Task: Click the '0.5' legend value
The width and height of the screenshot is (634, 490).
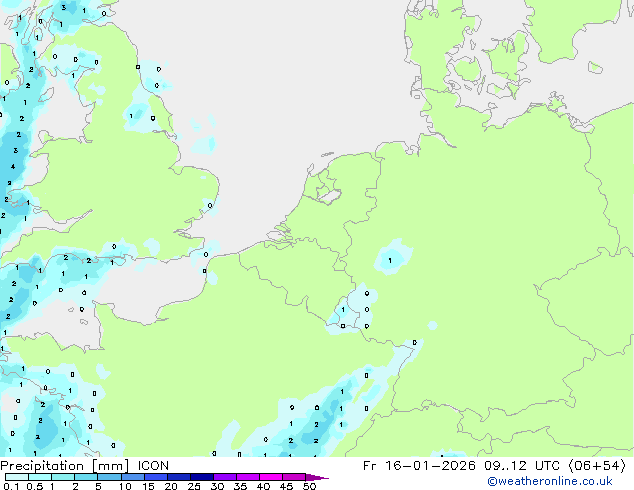Action: 34,486
